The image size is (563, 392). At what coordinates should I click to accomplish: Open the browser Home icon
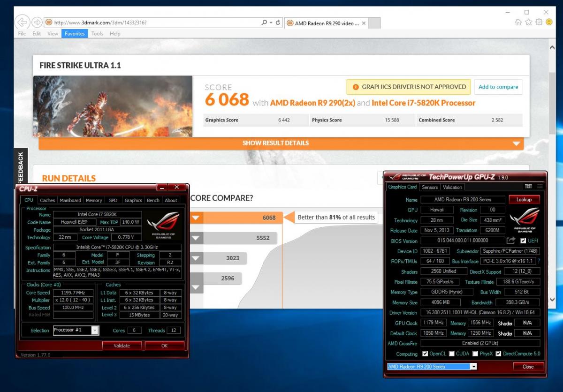pos(518,22)
